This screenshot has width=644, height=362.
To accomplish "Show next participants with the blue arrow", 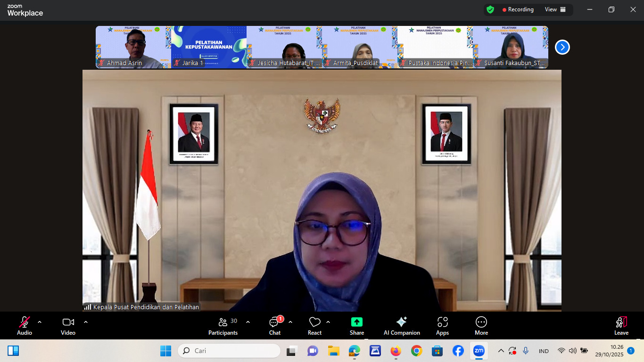I will 562,47.
